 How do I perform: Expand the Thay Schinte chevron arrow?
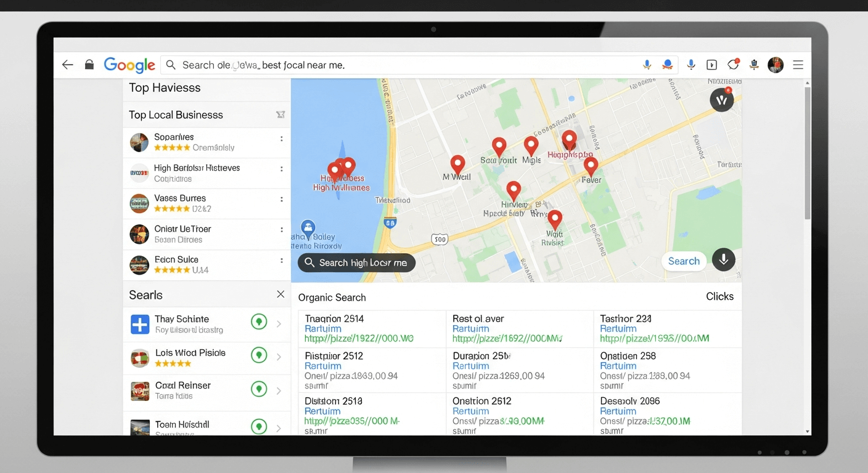pyautogui.click(x=279, y=324)
